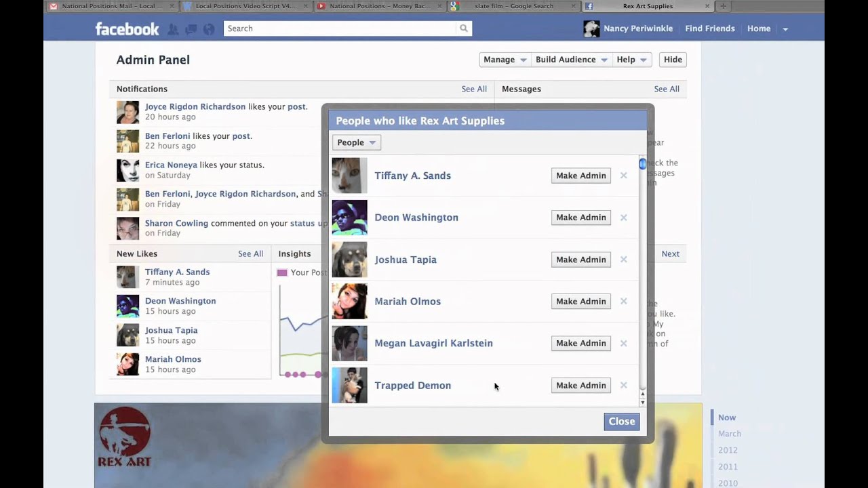The height and width of the screenshot is (488, 868).
Task: Open Nancy Periwinkle profile picture
Action: coord(591,28)
